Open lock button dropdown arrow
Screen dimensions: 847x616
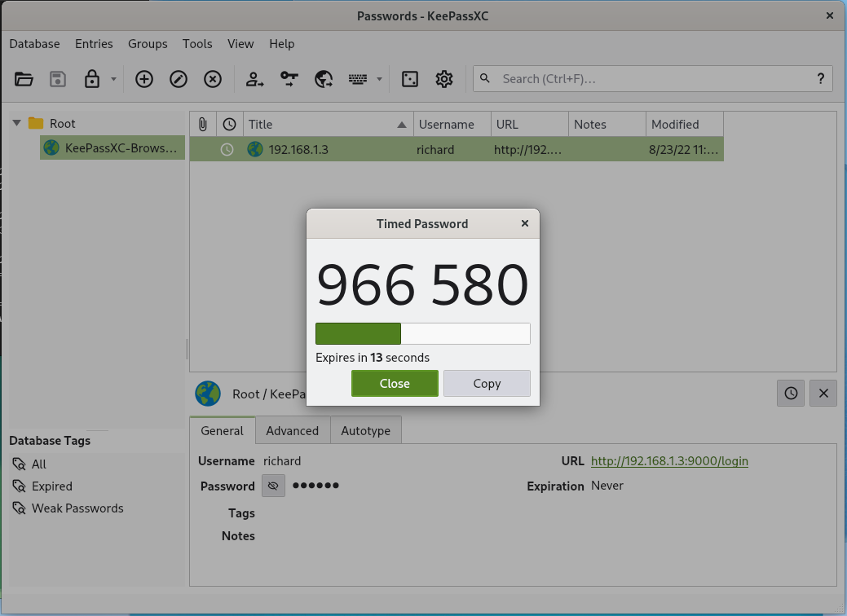pyautogui.click(x=113, y=79)
